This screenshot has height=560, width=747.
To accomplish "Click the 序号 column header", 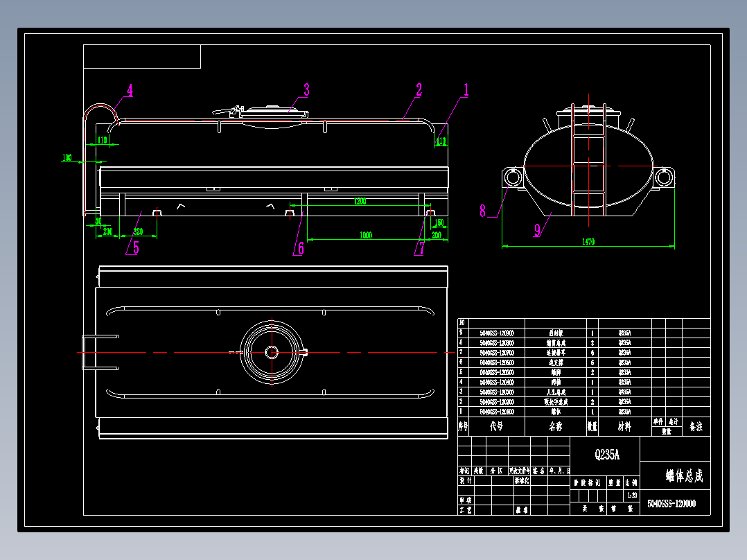I will pos(463,426).
